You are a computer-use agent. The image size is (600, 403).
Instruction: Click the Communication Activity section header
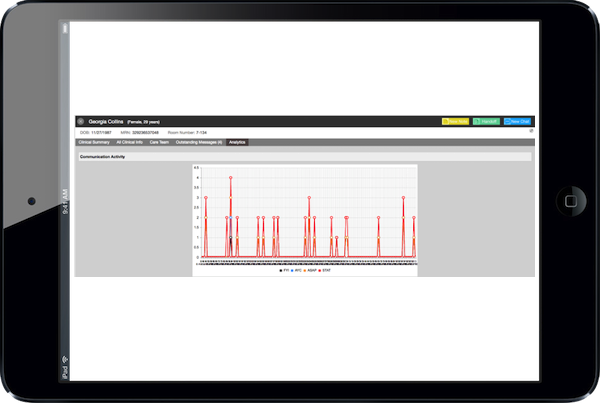click(x=107, y=157)
